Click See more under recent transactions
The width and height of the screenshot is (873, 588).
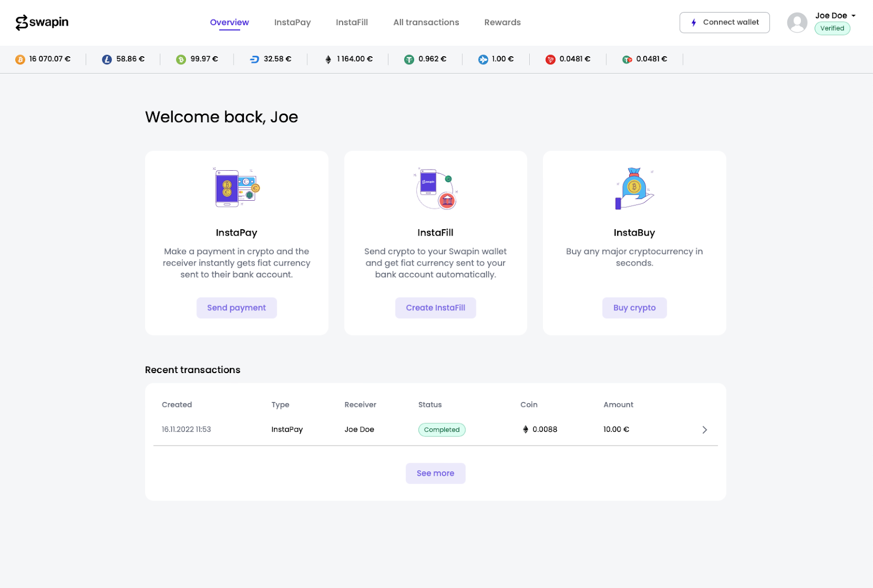pyautogui.click(x=435, y=473)
